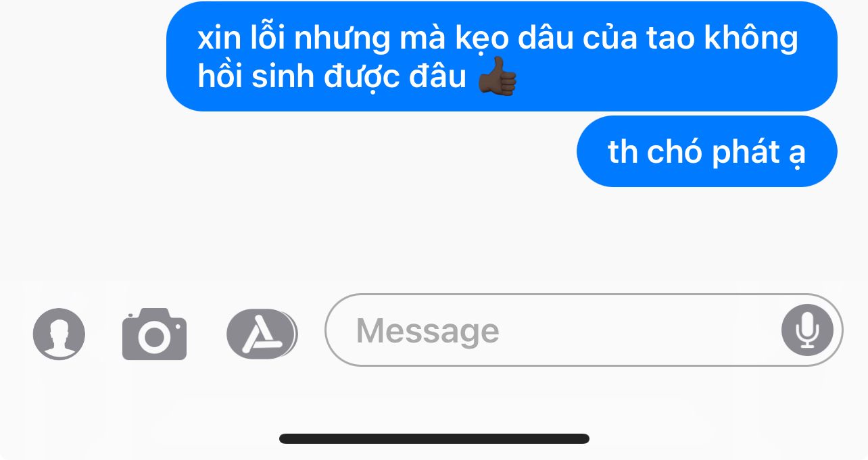
Task: Tap the "Message" placeholder text
Action: (428, 331)
